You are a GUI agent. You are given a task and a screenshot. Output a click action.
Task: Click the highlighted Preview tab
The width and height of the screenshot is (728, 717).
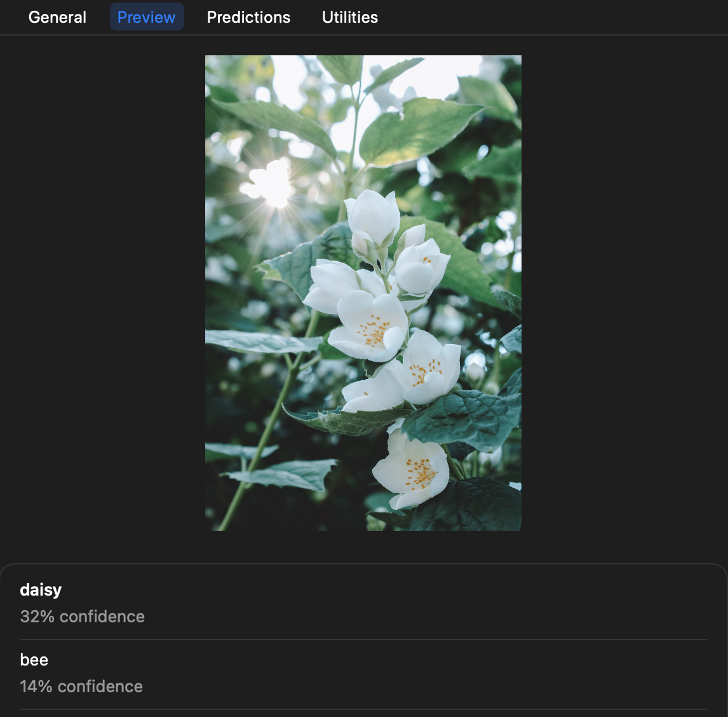[x=147, y=17]
